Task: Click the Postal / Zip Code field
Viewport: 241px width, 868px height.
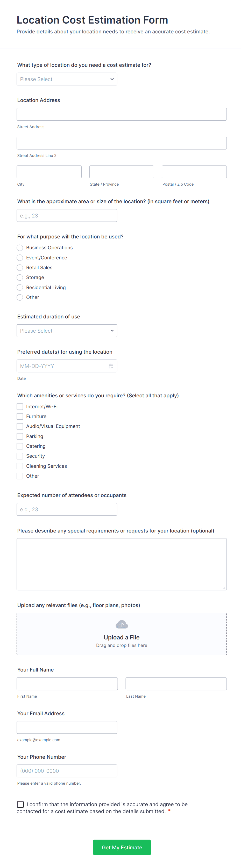Action: (194, 172)
